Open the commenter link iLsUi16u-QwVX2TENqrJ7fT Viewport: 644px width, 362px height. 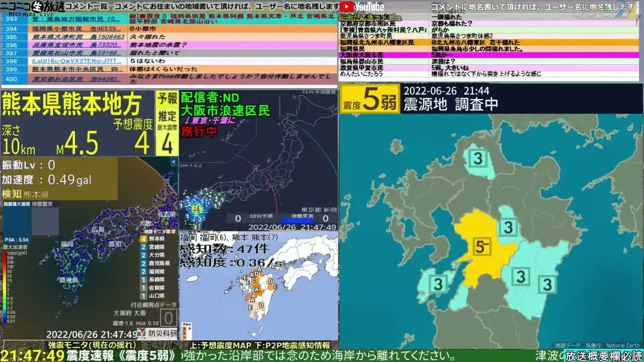78,61
